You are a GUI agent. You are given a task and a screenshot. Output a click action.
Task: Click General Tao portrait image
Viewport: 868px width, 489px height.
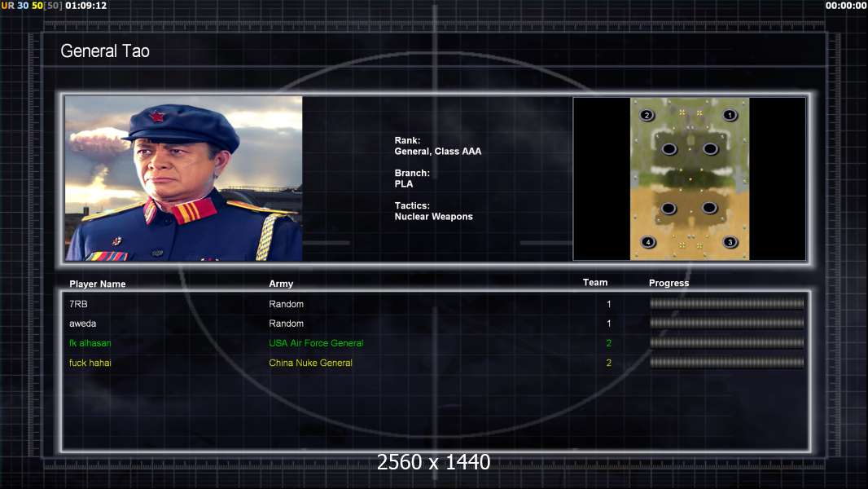[x=184, y=178]
